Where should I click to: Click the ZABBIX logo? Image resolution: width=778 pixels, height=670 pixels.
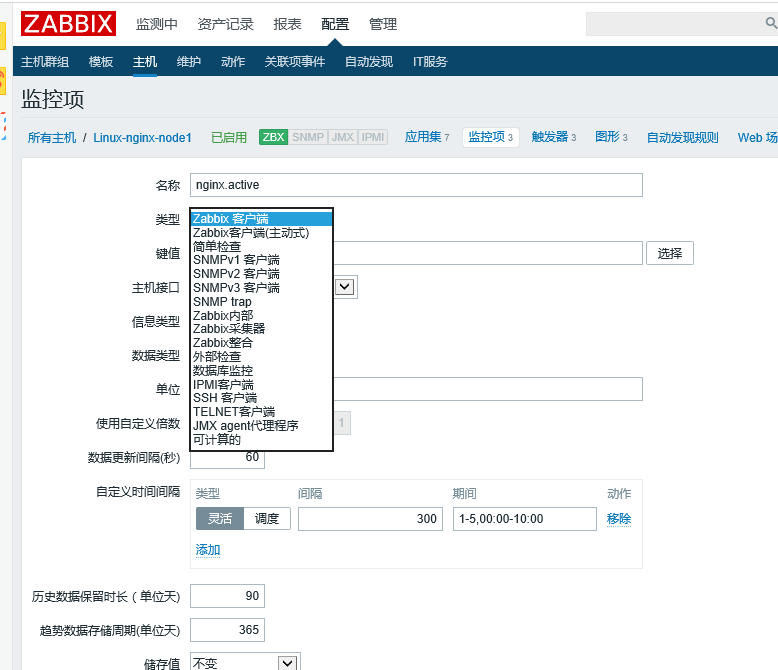[68, 23]
